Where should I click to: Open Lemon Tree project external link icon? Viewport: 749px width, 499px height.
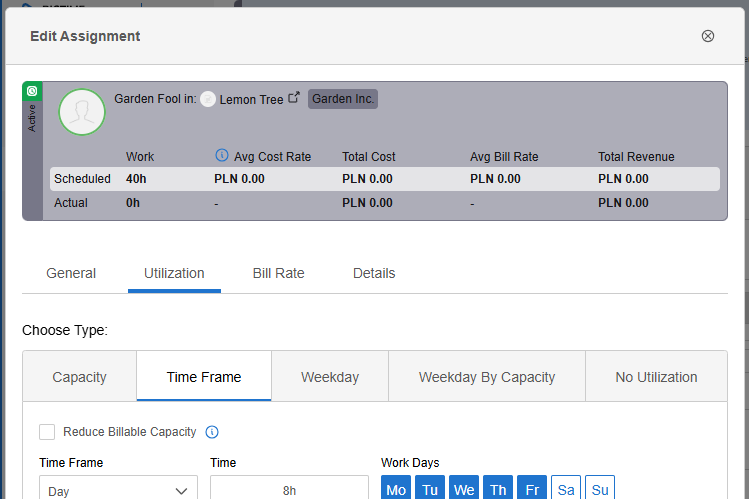[x=294, y=97]
